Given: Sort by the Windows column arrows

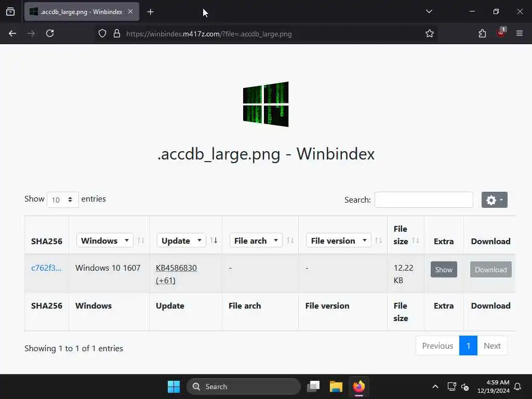Looking at the screenshot, I should tap(141, 241).
